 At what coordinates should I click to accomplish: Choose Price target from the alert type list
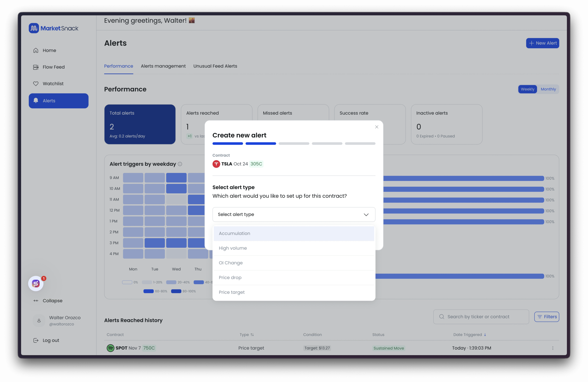pos(294,292)
